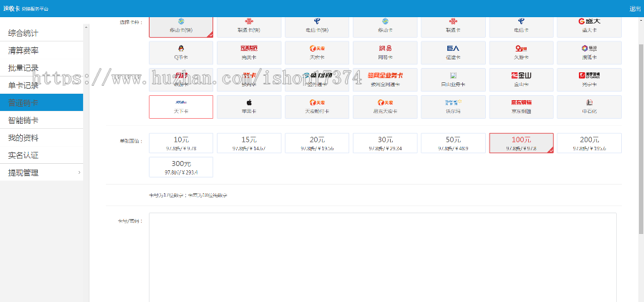
Task: Choose the 50元 denomination
Action: pyautogui.click(x=453, y=143)
